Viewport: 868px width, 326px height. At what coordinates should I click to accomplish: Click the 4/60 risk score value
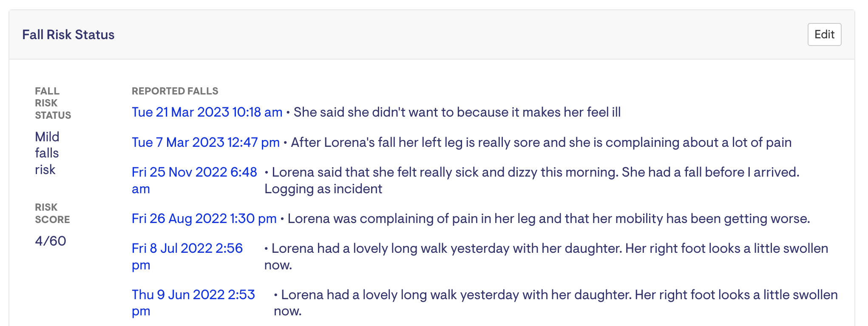(50, 241)
